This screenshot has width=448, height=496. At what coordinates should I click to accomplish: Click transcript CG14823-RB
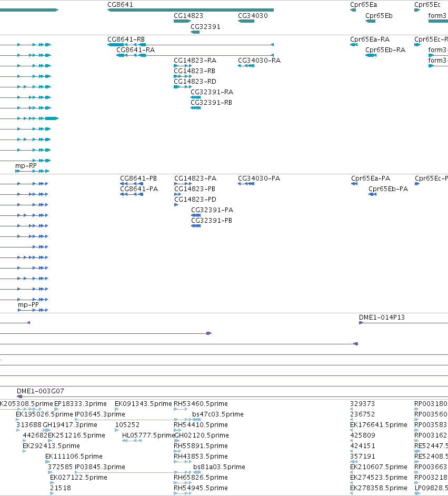(194, 71)
